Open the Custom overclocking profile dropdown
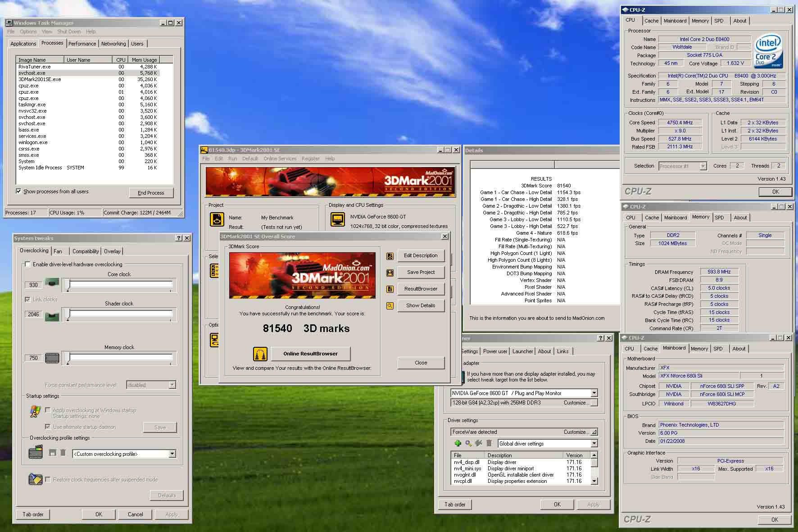The image size is (798, 532). [172, 454]
